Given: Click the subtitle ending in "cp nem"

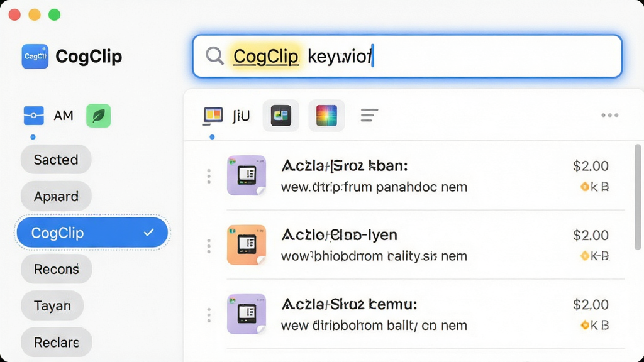Looking at the screenshot, I should [x=374, y=326].
